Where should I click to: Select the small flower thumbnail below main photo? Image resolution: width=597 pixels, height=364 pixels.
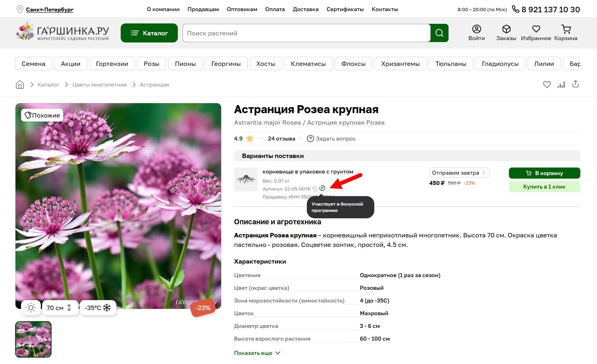(33, 339)
